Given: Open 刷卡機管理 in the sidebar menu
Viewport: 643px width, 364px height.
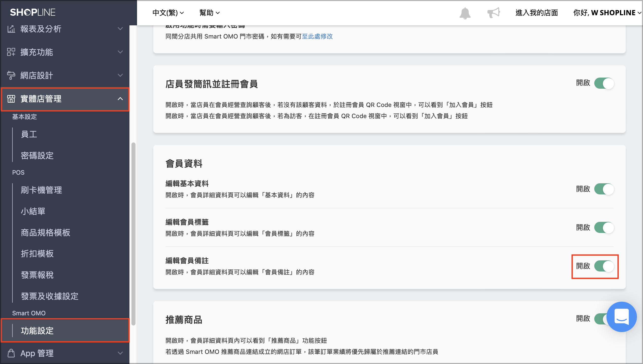Looking at the screenshot, I should (x=41, y=190).
